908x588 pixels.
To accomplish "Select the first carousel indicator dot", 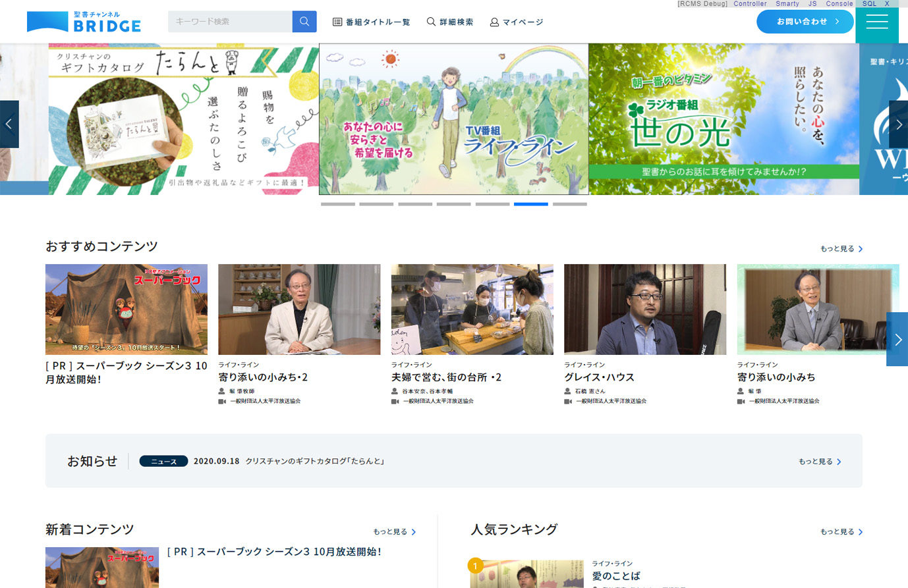I will pyautogui.click(x=337, y=204).
